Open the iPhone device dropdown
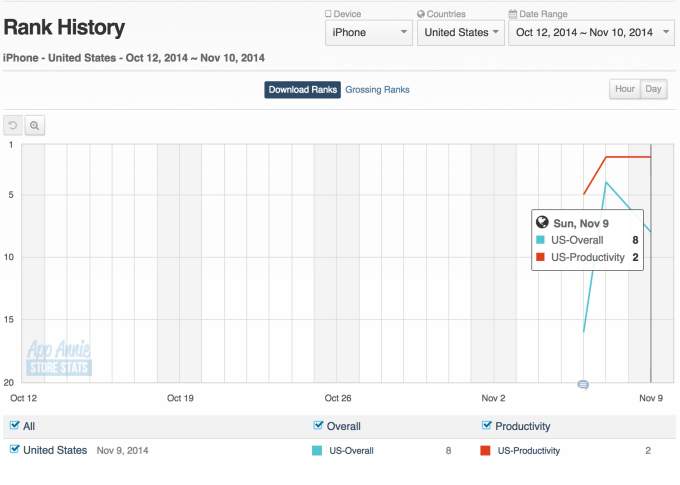The height and width of the screenshot is (485, 680). (368, 33)
